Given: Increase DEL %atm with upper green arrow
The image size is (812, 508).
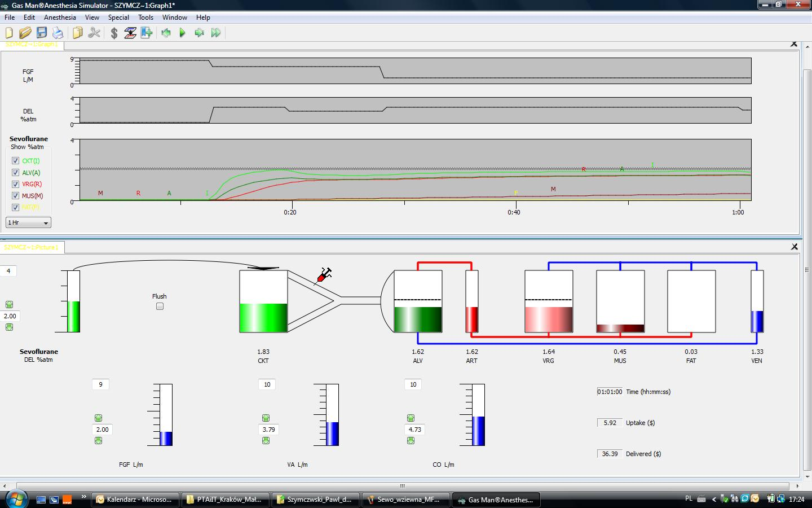Looking at the screenshot, I should coord(9,305).
